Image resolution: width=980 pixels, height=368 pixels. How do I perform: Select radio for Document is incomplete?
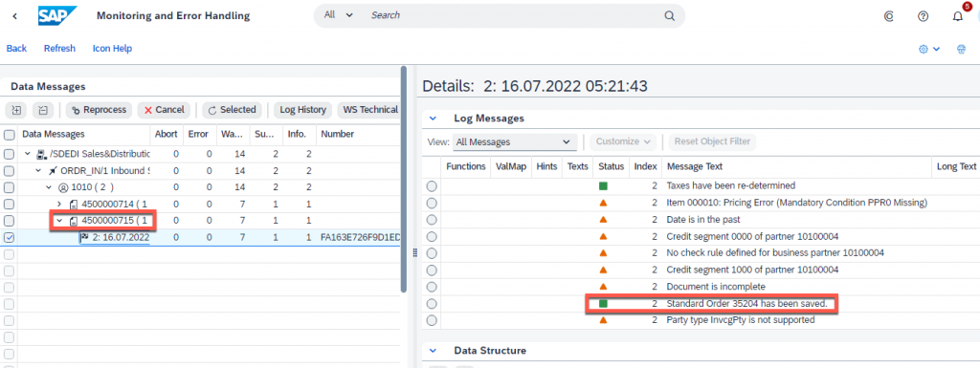tap(432, 287)
